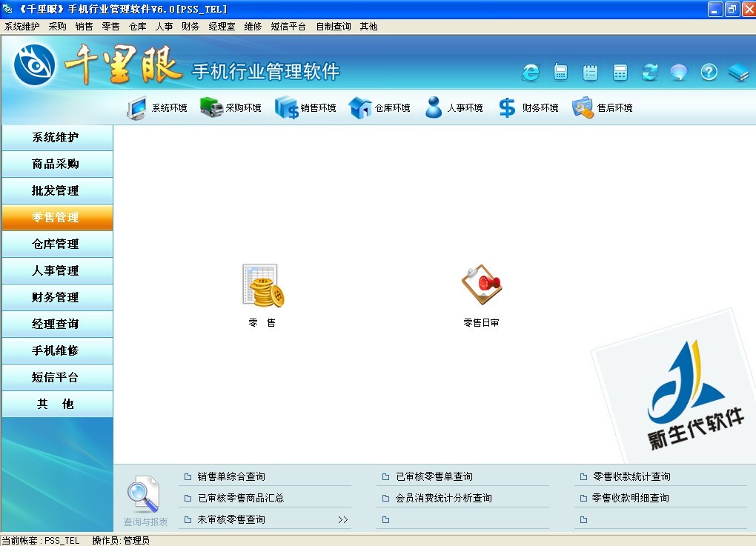
Task: Select 系统维护 in the sidebar
Action: (x=57, y=137)
